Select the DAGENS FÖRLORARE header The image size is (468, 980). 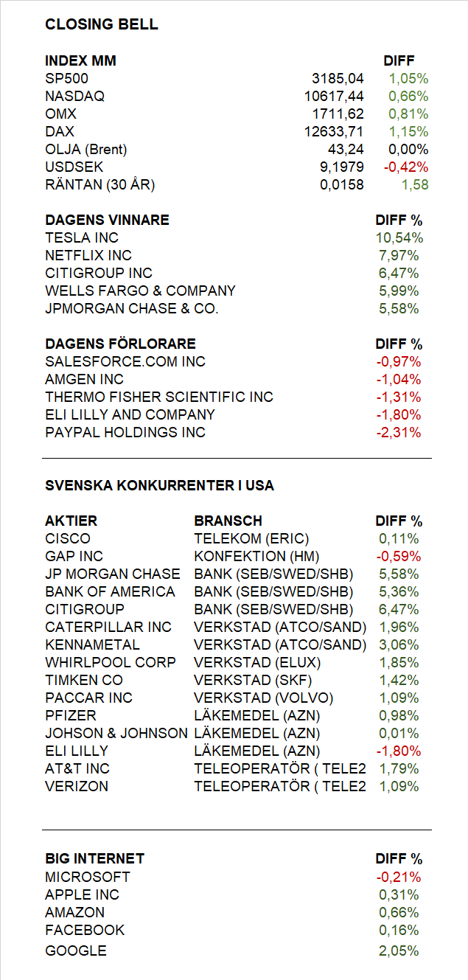[120, 344]
